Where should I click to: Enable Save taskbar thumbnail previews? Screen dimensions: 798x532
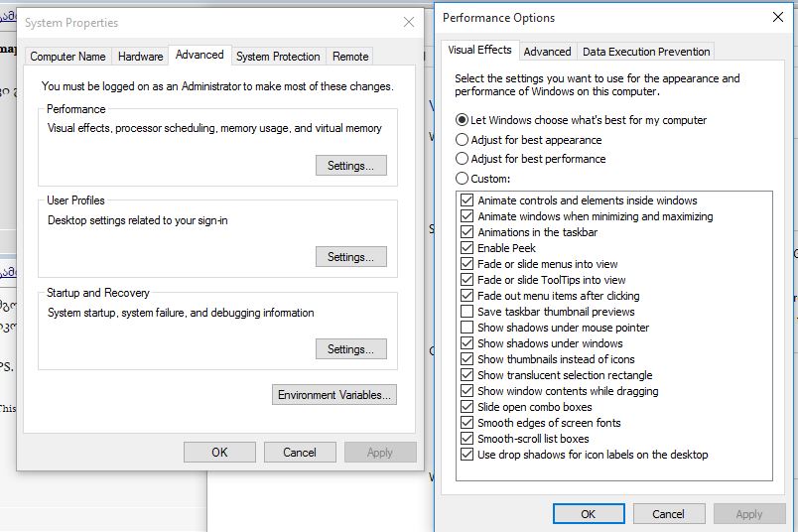(467, 312)
